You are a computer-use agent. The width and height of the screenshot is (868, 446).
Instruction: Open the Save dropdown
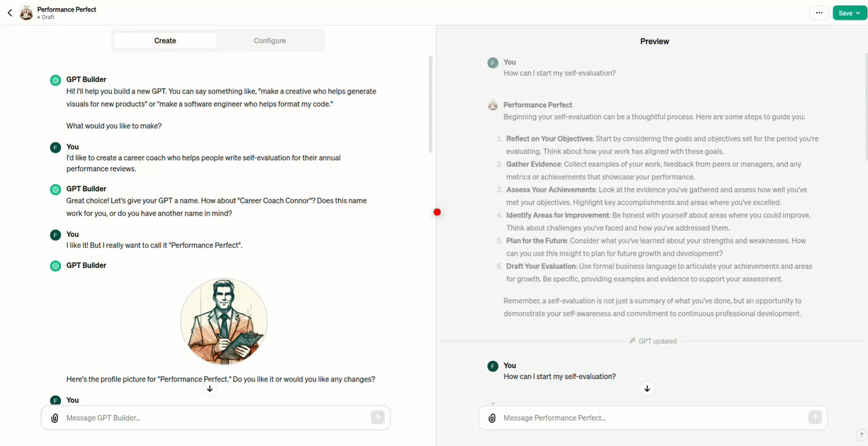pyautogui.click(x=849, y=13)
